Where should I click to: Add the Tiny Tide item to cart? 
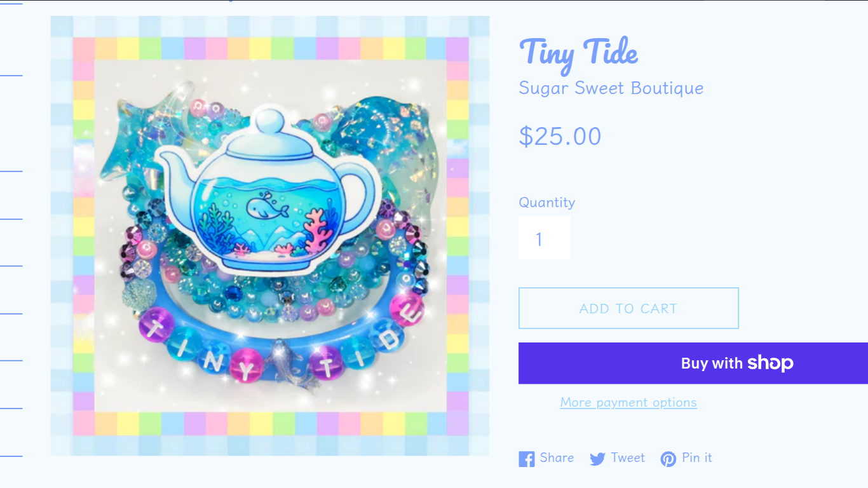[x=628, y=308]
